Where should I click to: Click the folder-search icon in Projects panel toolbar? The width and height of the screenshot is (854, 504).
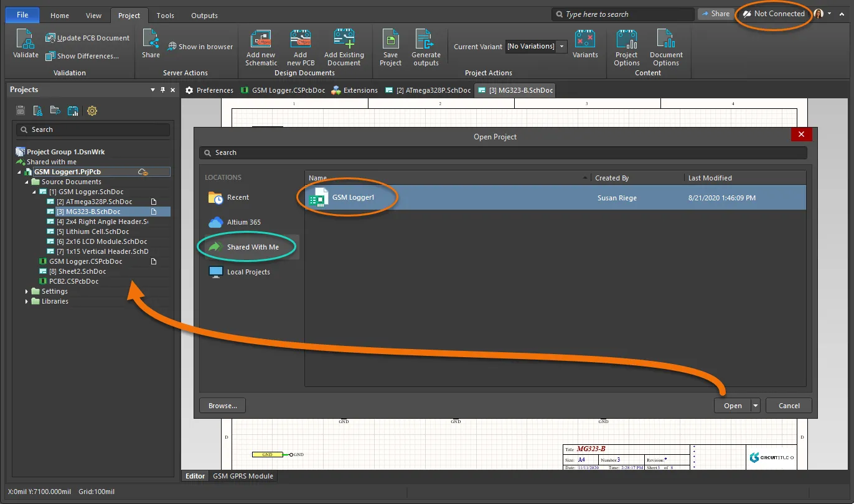pos(55,111)
